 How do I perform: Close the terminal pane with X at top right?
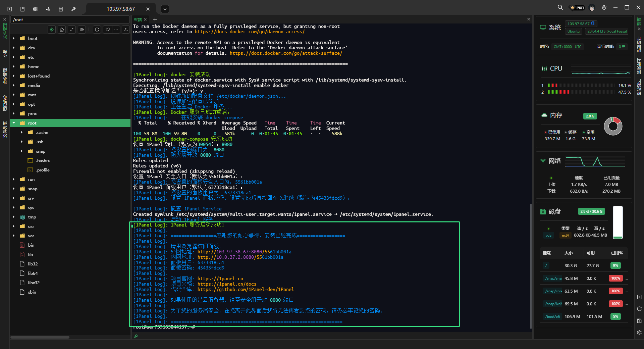click(529, 19)
